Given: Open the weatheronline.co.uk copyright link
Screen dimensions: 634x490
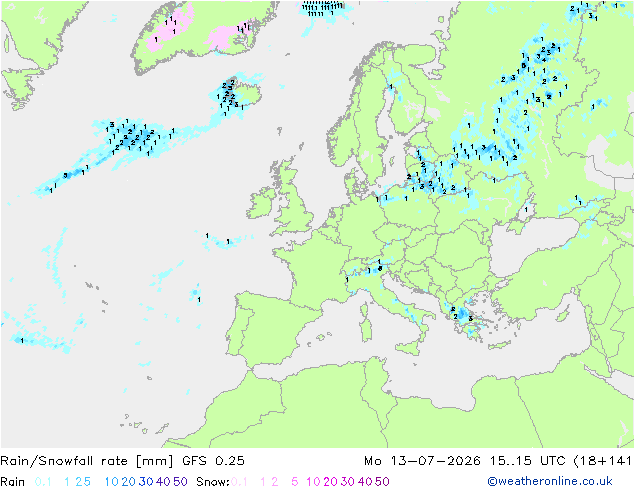Looking at the screenshot, I should pos(550,481).
